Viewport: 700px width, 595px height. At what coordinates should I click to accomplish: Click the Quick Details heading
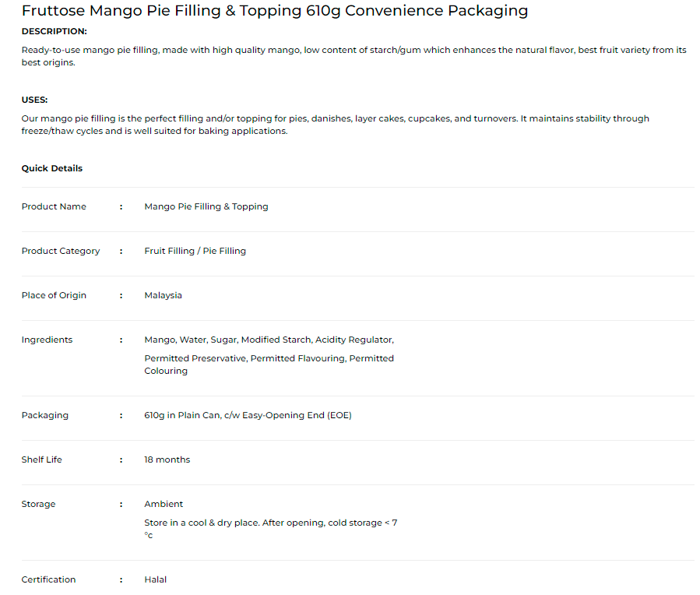(51, 168)
